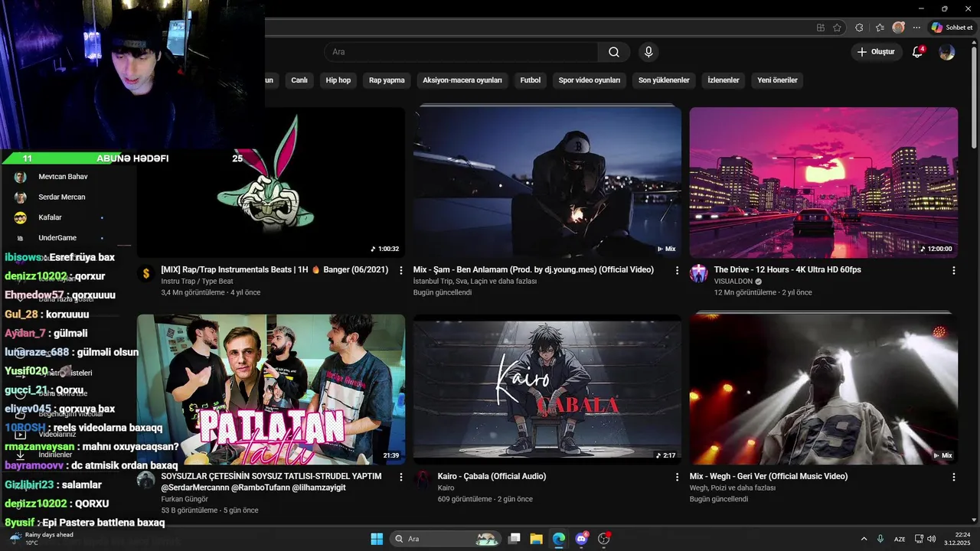Select the Canlı filter chip
980x551 pixels.
tap(299, 80)
